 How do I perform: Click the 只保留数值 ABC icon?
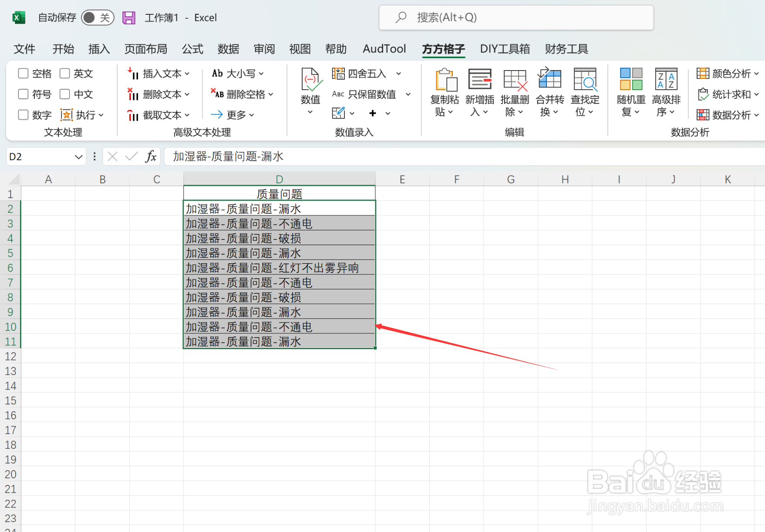(338, 94)
